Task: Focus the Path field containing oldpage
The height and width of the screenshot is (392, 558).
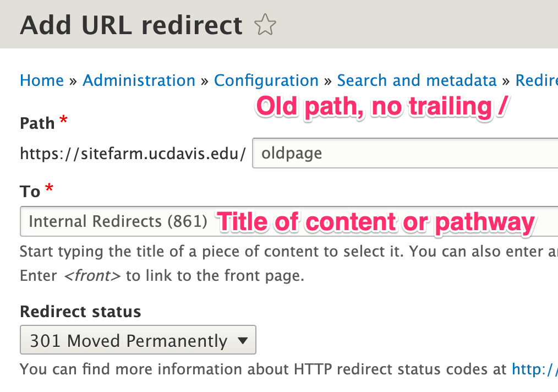Action: (404, 153)
